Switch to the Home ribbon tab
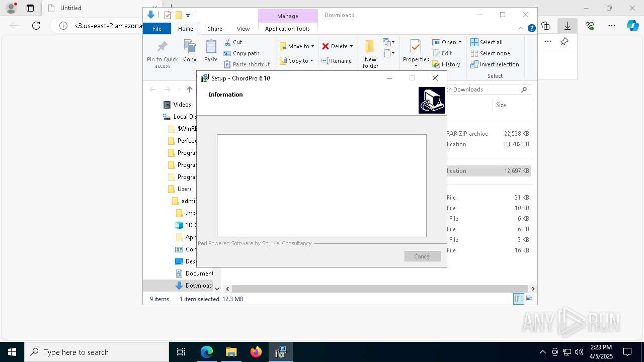Screen dimensions: 644x362 [x=185, y=29]
